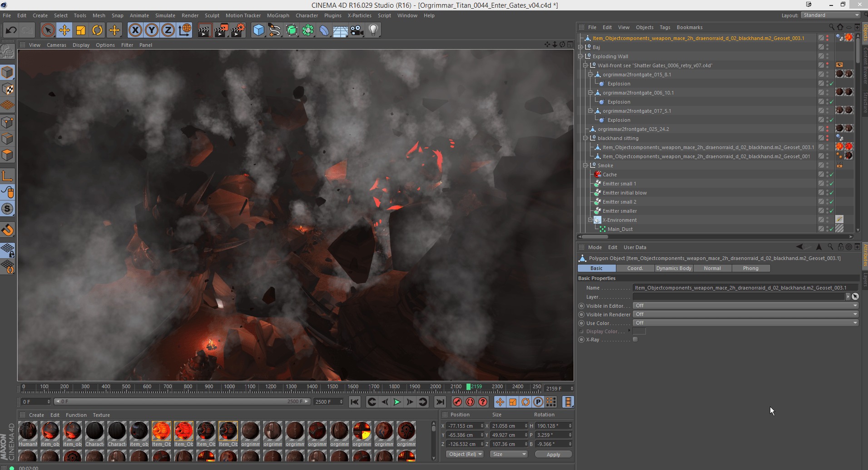Enable the X-Ray checkbox
This screenshot has height=470, width=868.
635,340
